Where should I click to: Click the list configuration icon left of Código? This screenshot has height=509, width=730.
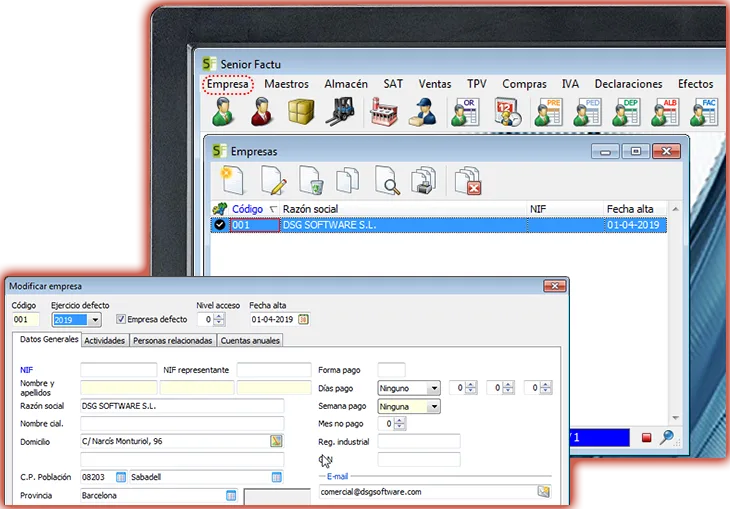(x=219, y=209)
